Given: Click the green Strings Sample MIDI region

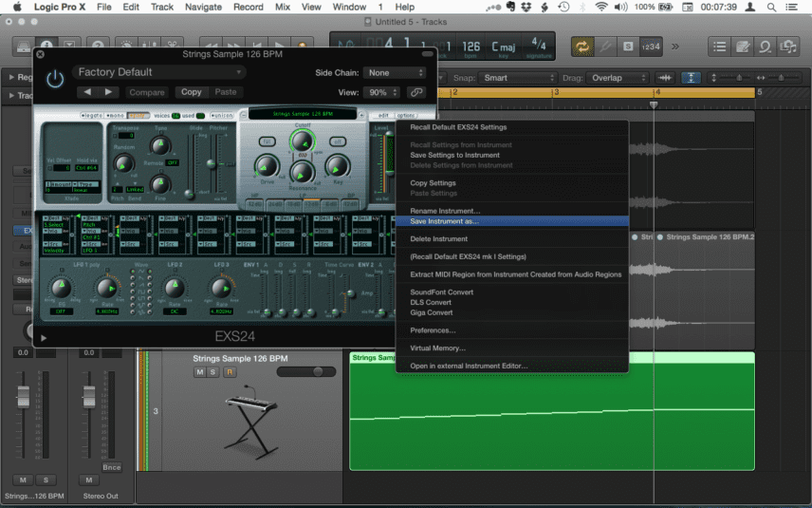Looking at the screenshot, I should (552, 411).
